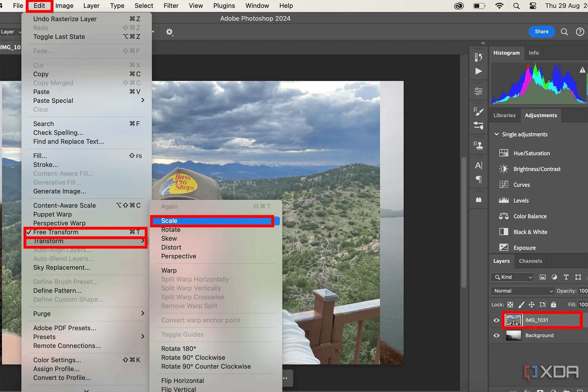Open the help question mark icon
The width and height of the screenshot is (588, 392).
(580, 32)
